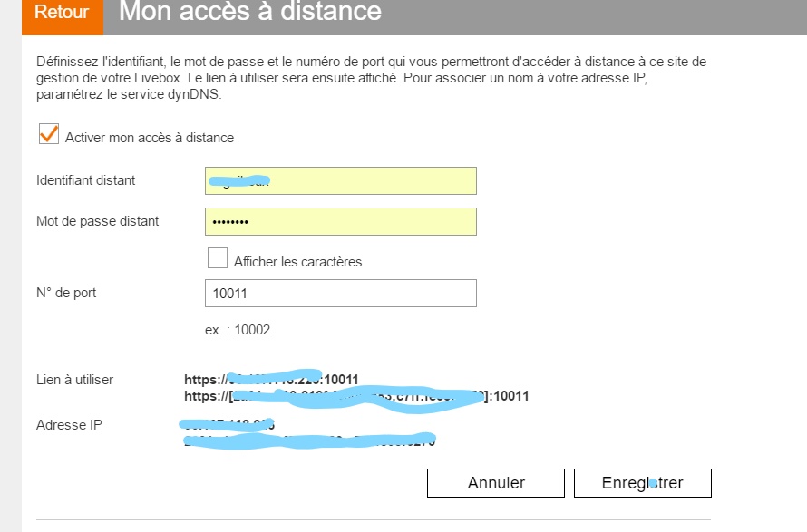Select the N° de port input field
The height and width of the screenshot is (532, 807).
pyautogui.click(x=341, y=294)
